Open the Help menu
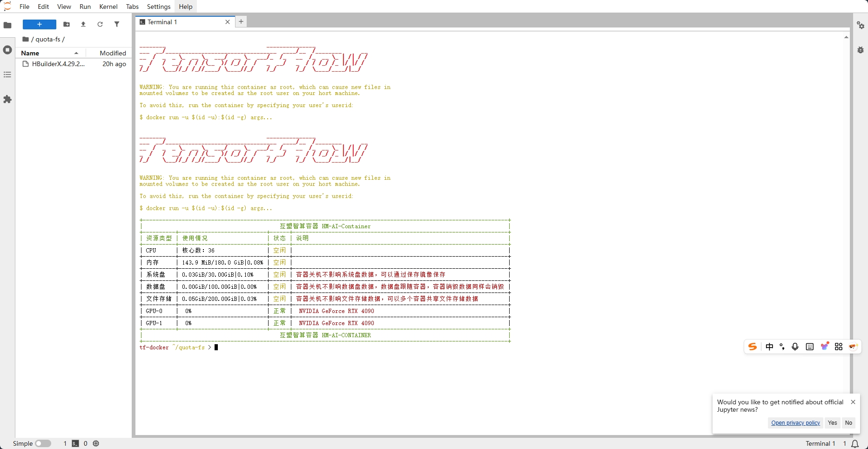 pos(186,7)
